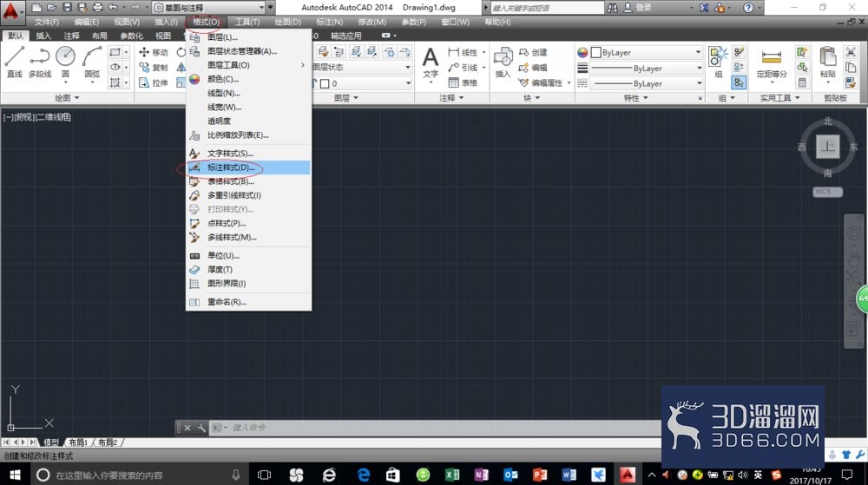The height and width of the screenshot is (485, 868).
Task: Open the Help (帮助) menu
Action: [497, 22]
